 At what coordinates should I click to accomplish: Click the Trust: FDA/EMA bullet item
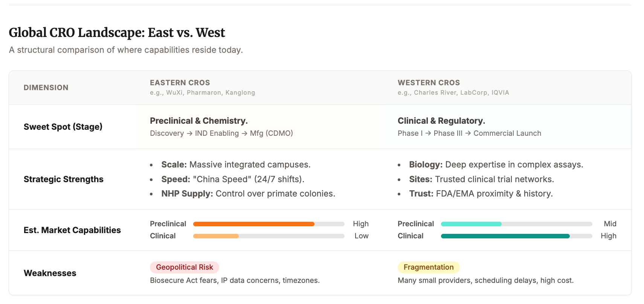[481, 193]
